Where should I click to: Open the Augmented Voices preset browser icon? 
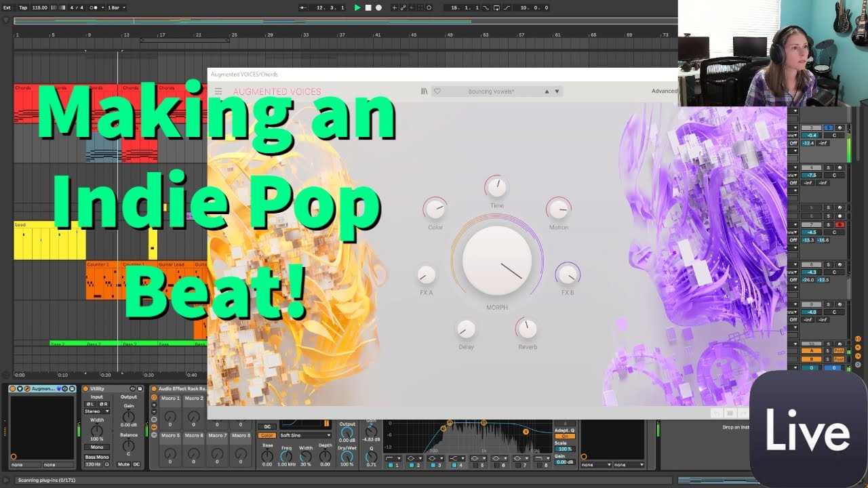click(424, 91)
